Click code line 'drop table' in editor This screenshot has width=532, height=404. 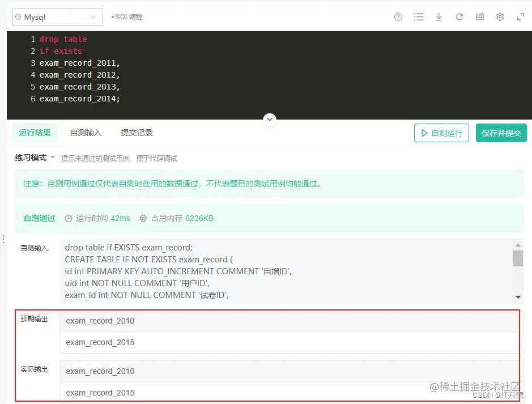coord(63,39)
